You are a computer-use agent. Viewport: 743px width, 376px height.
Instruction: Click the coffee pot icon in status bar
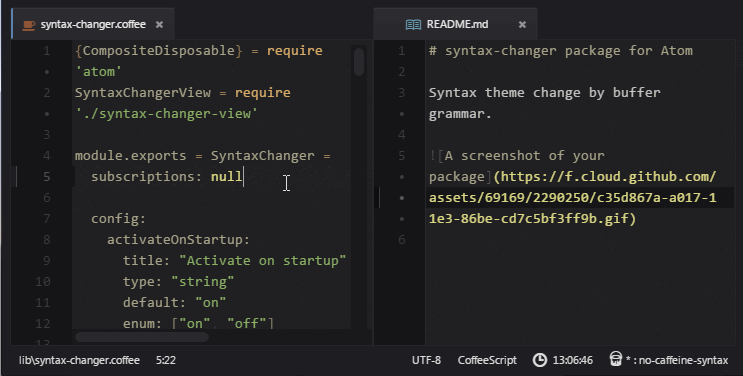(x=616, y=359)
